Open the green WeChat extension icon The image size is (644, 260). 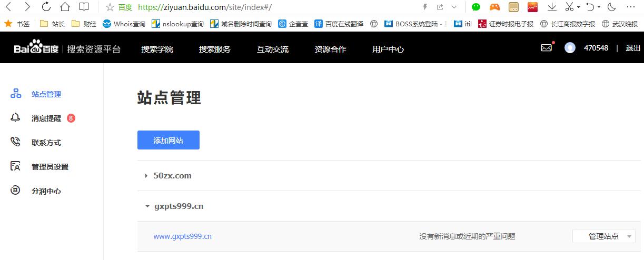point(476,7)
